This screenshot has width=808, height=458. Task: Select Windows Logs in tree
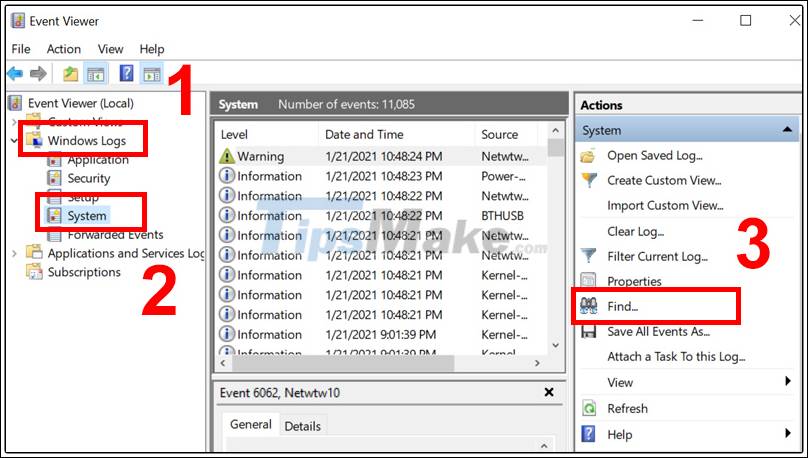(87, 140)
